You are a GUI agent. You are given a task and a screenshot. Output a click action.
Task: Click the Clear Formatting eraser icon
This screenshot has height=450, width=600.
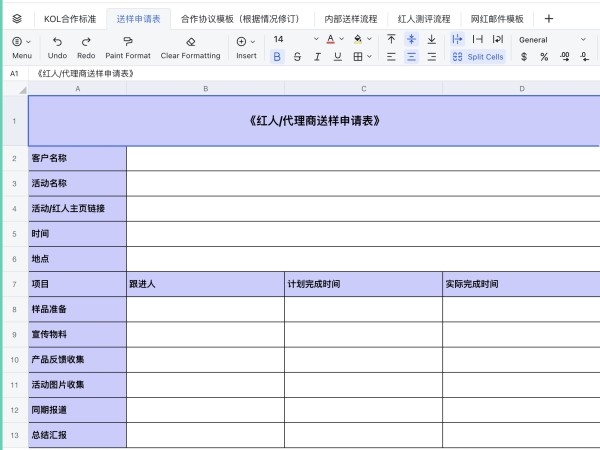point(191,41)
